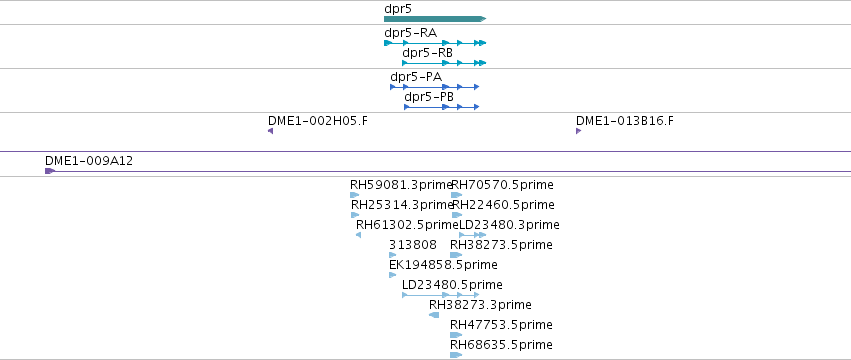Screen dimensions: 851x360
Task: Click the LD23480.3prime spliced glyph
Action: coord(472,235)
